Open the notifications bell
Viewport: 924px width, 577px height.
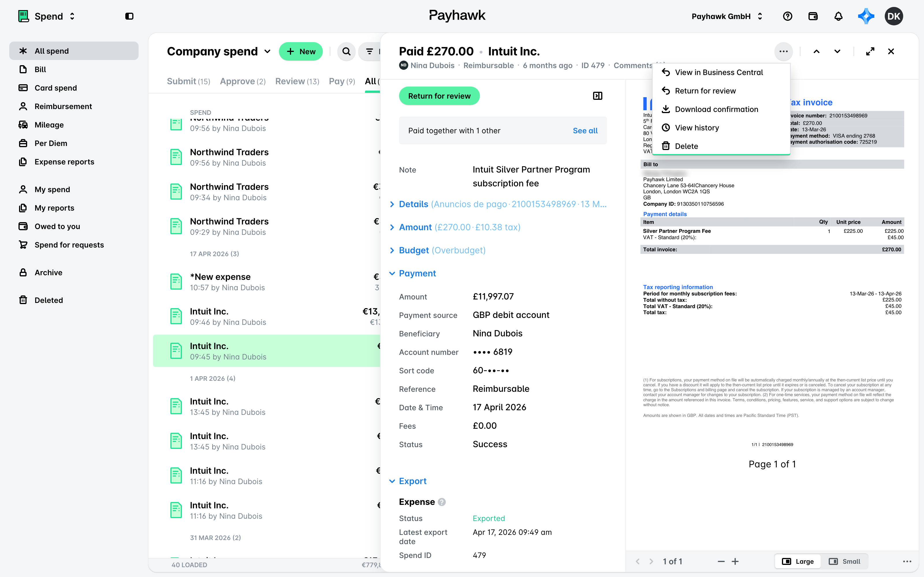838,16
